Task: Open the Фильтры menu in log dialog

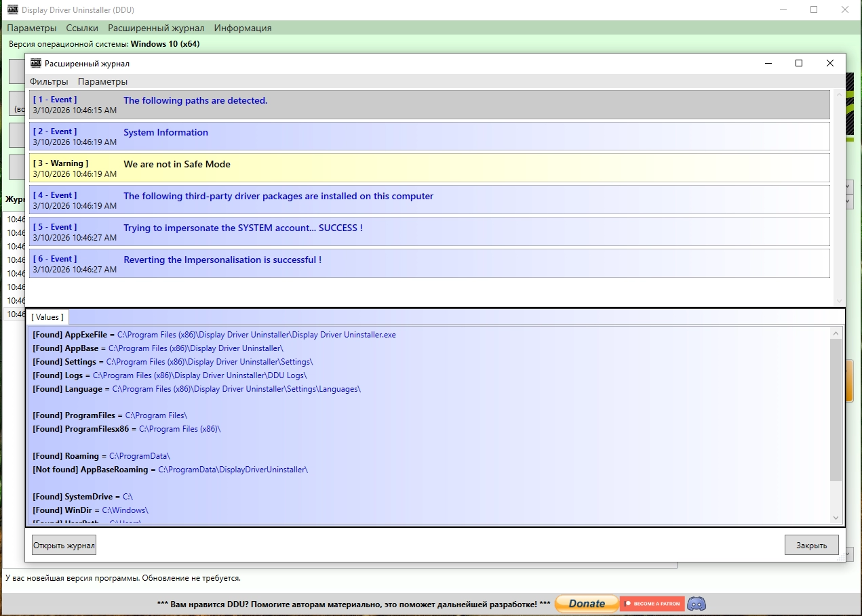Action: 49,81
